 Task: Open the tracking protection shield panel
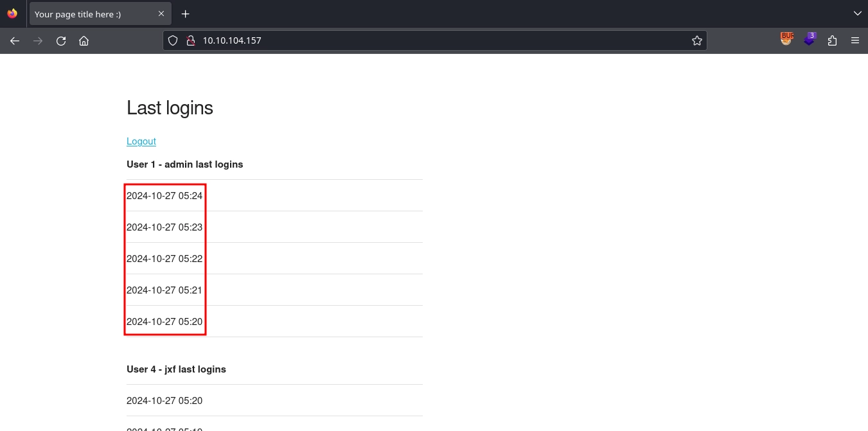[x=173, y=40]
